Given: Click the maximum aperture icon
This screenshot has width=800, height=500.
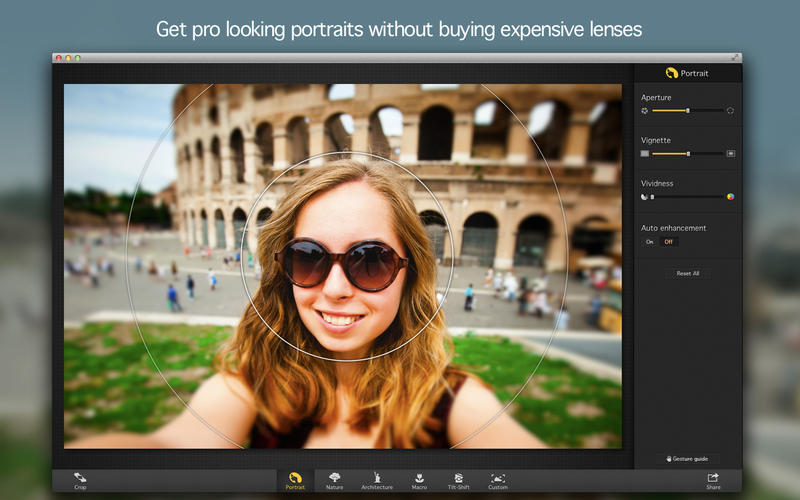Looking at the screenshot, I should [731, 111].
